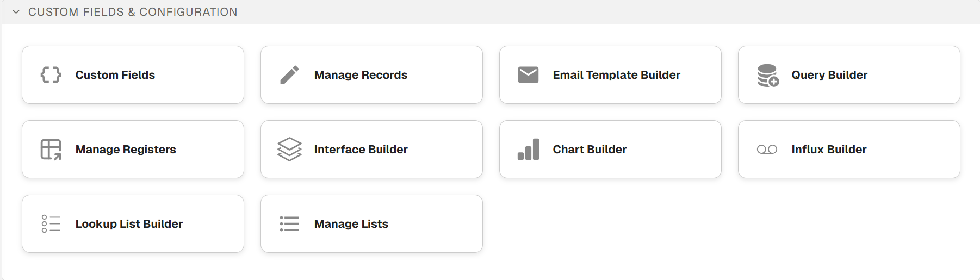Select the Influx Builder text
This screenshot has height=280, width=980.
tap(829, 150)
